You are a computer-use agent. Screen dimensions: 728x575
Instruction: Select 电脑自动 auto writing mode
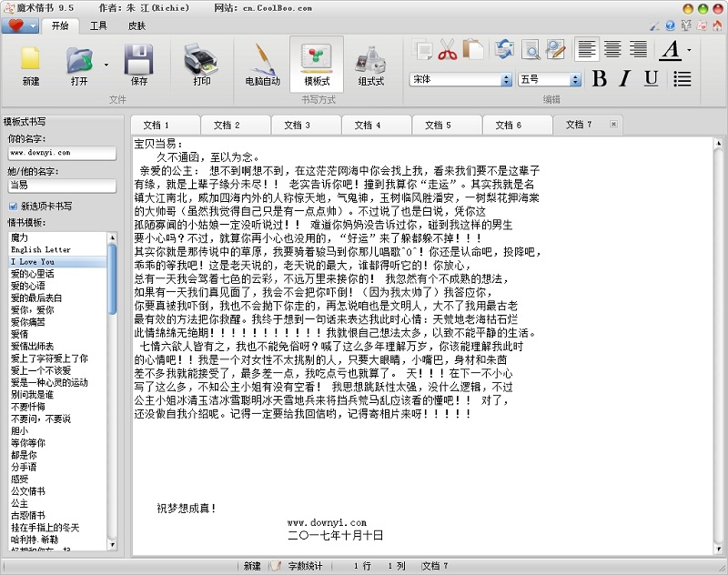[x=262, y=64]
